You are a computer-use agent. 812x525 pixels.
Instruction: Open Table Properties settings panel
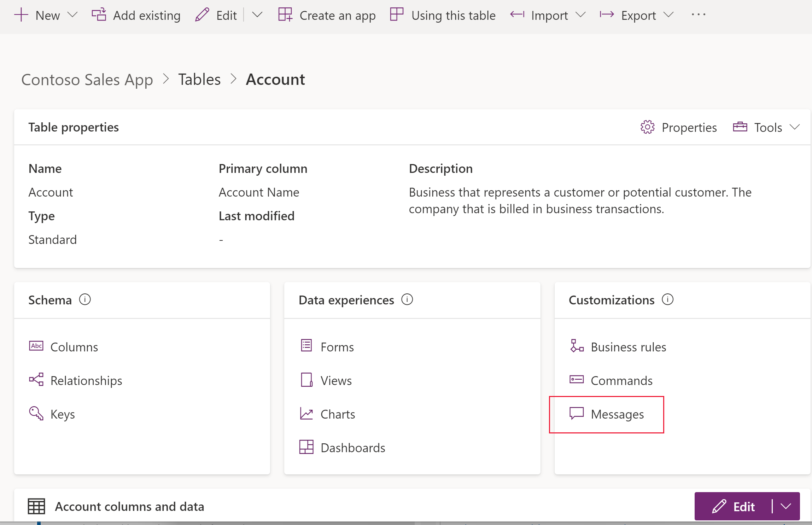click(x=679, y=127)
